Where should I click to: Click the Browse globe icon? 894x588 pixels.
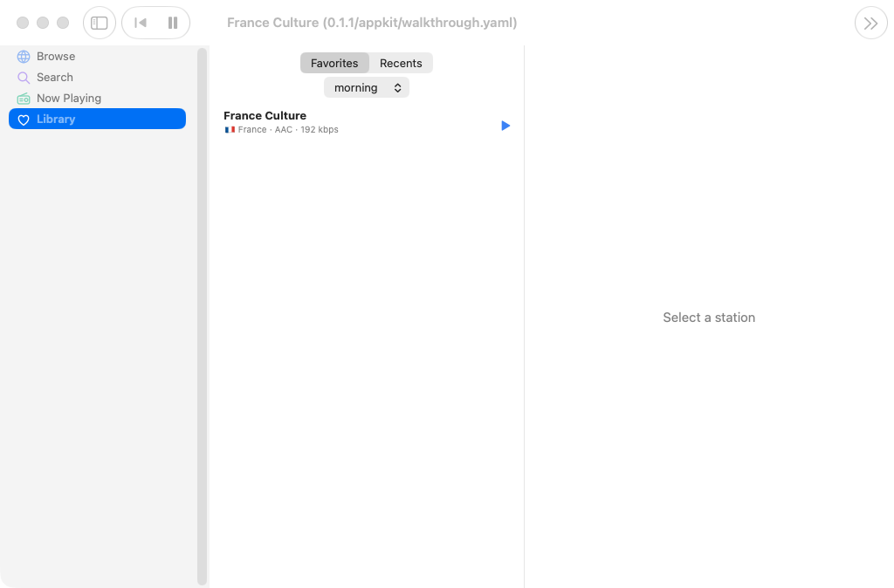tap(24, 57)
